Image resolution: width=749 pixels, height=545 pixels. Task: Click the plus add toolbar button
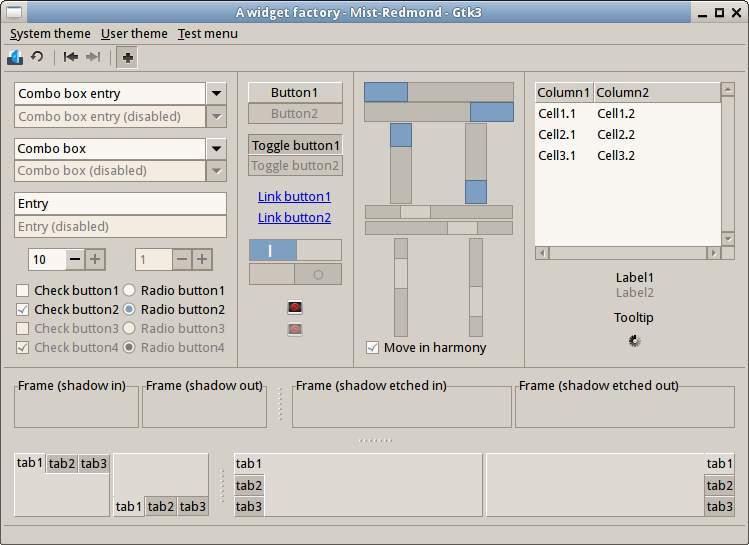pyautogui.click(x=127, y=58)
